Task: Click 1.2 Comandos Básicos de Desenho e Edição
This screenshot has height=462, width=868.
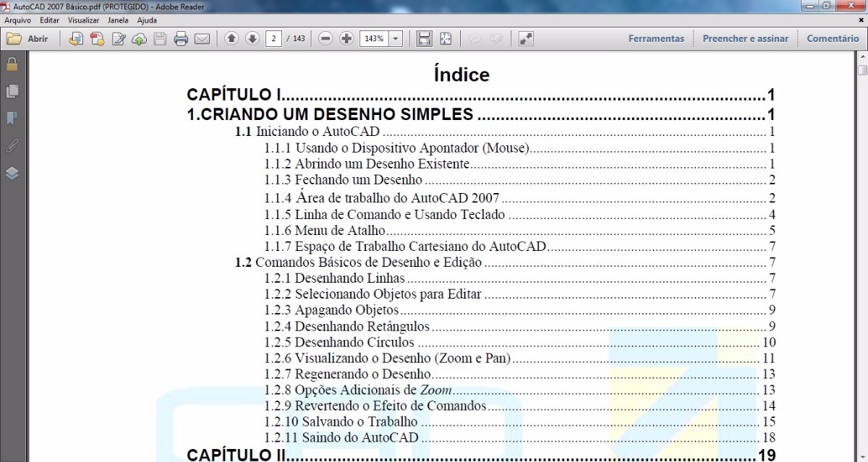Action: pos(506,262)
